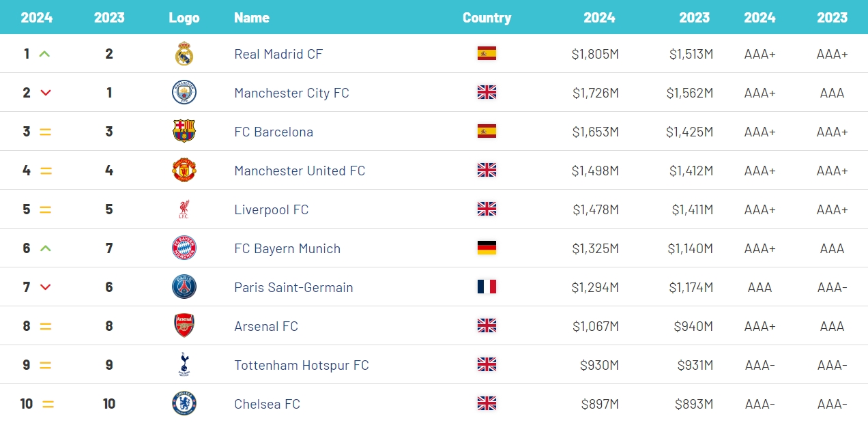
Task: Click the French flag in PSG row
Action: [x=487, y=287]
